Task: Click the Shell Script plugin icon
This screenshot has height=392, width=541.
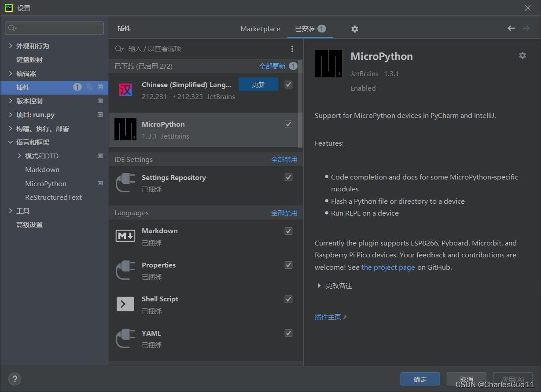Action: (125, 304)
